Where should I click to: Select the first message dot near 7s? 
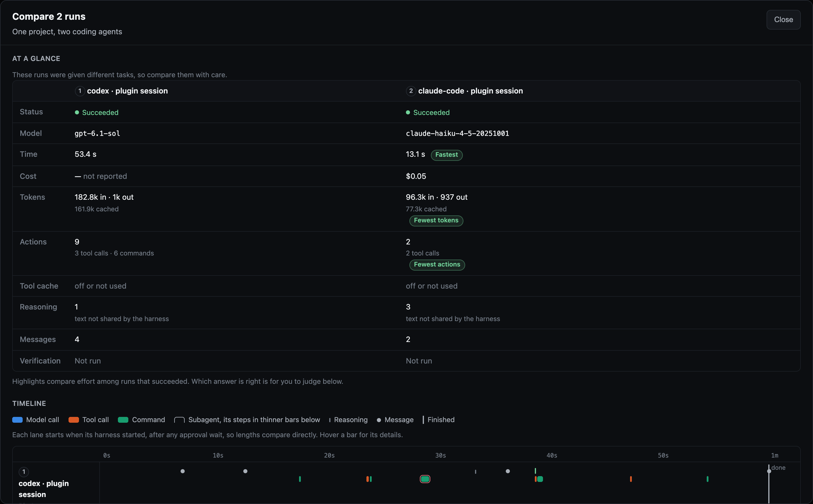[182, 471]
